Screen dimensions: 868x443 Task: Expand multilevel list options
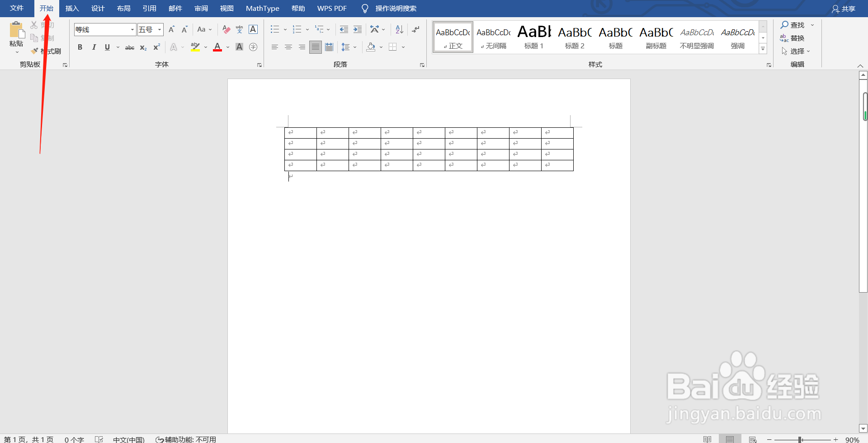(328, 30)
